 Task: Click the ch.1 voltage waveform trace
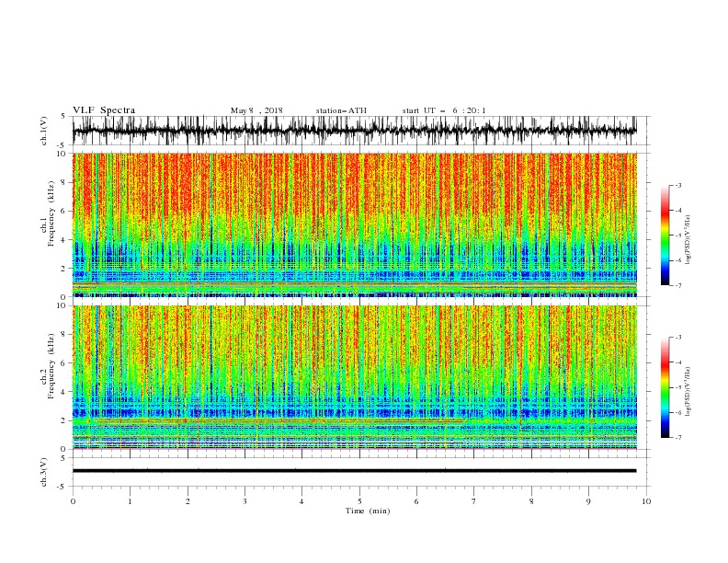tap(354, 131)
